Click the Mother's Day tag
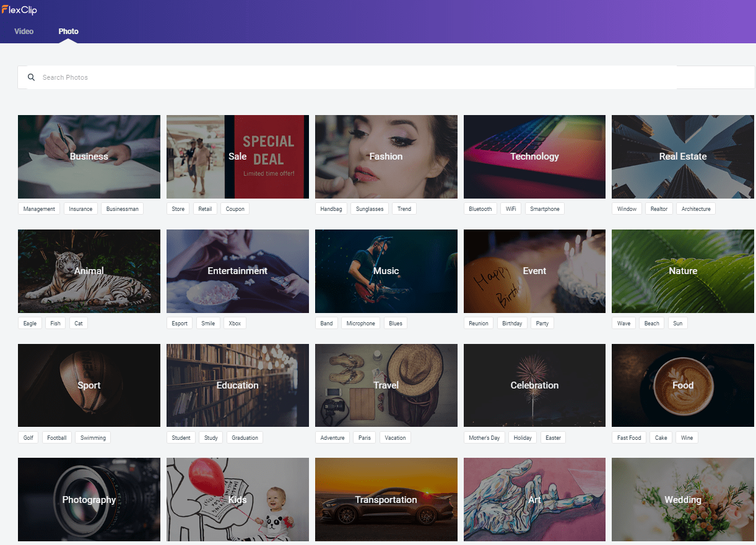Screen dimensions: 756x545 (484, 438)
